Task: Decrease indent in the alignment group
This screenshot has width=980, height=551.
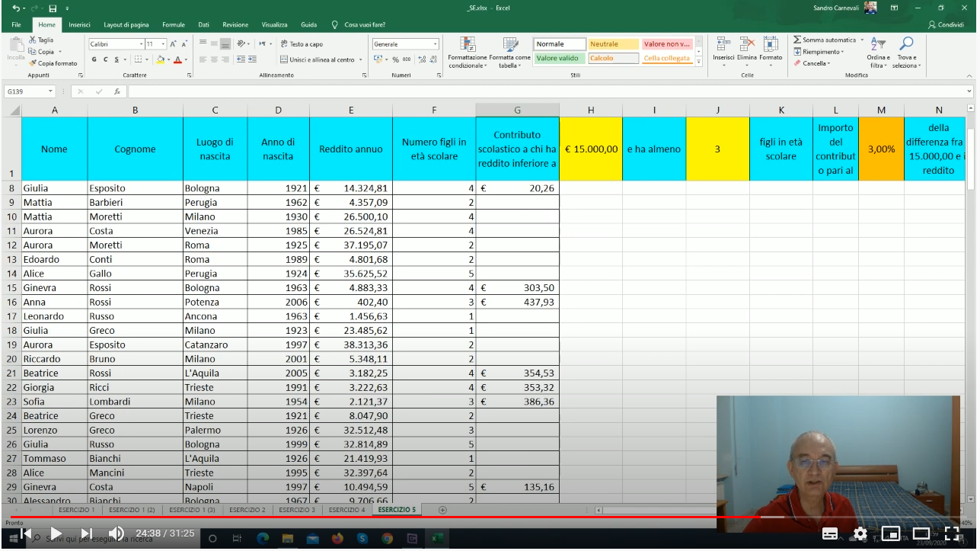Action: [241, 59]
